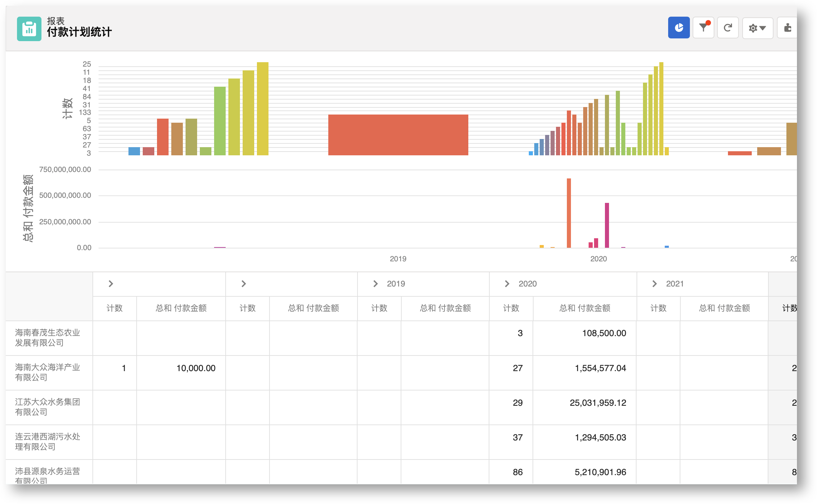The width and height of the screenshot is (817, 504).
Task: Click the large red 2019 bar
Action: click(398, 135)
